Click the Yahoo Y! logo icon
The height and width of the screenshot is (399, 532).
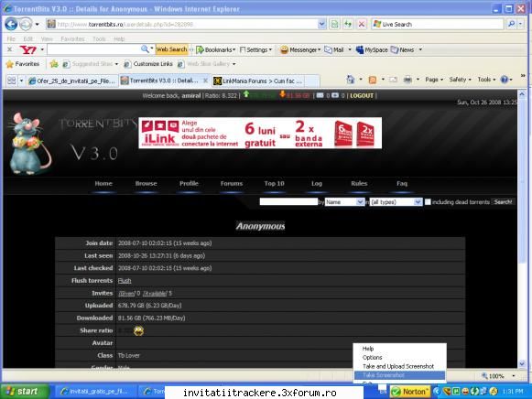[28, 49]
